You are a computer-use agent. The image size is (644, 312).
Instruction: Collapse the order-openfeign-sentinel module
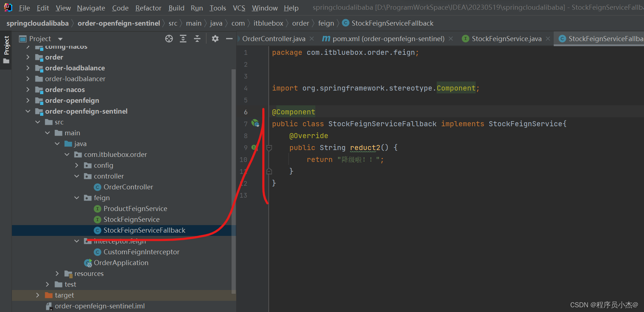(x=28, y=111)
